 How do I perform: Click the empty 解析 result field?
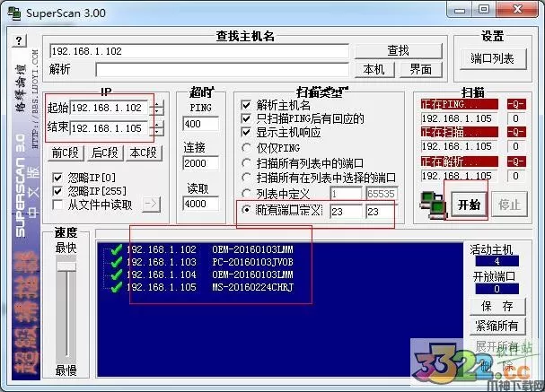click(x=222, y=69)
